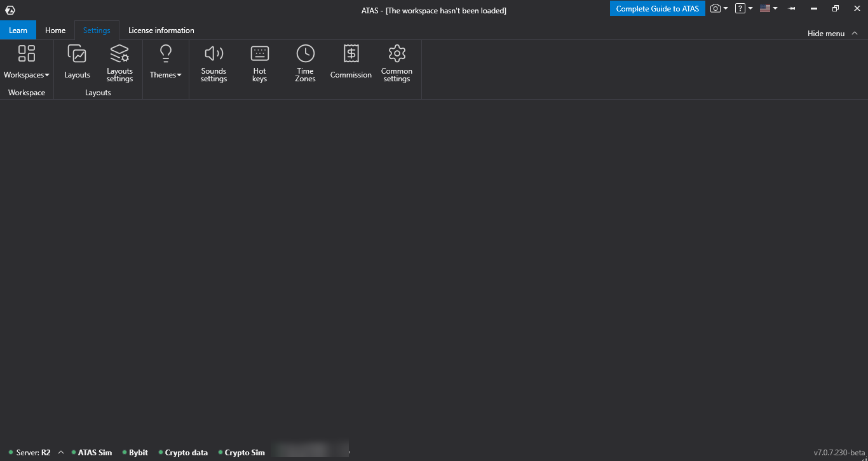Click the US flag language icon

tap(765, 9)
